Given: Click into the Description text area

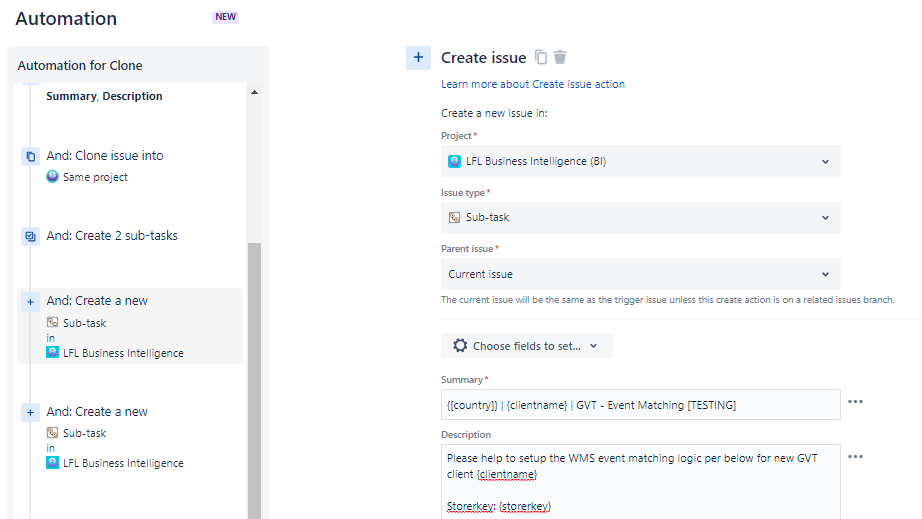Looking at the screenshot, I should tap(640, 481).
